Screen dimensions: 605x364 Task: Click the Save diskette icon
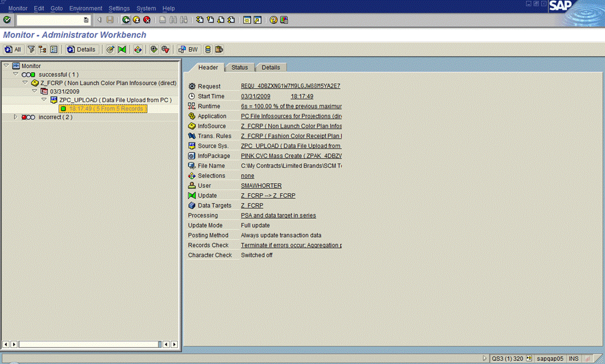click(110, 19)
